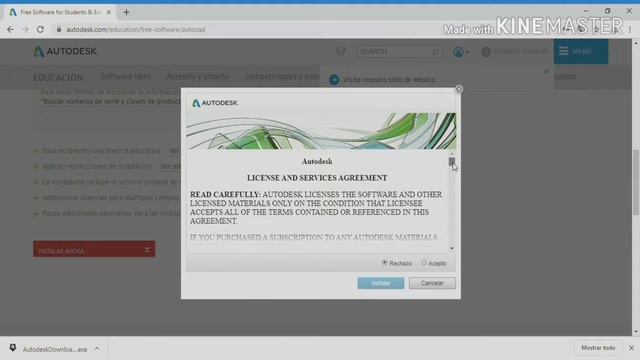Click the search magnifier icon
Viewport: 640px width, 360px height.
(436, 52)
